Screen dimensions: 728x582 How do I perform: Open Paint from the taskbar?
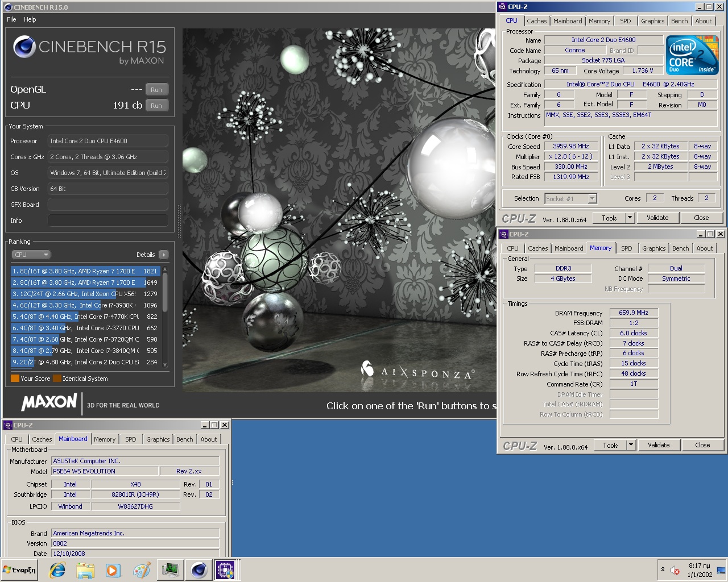142,570
